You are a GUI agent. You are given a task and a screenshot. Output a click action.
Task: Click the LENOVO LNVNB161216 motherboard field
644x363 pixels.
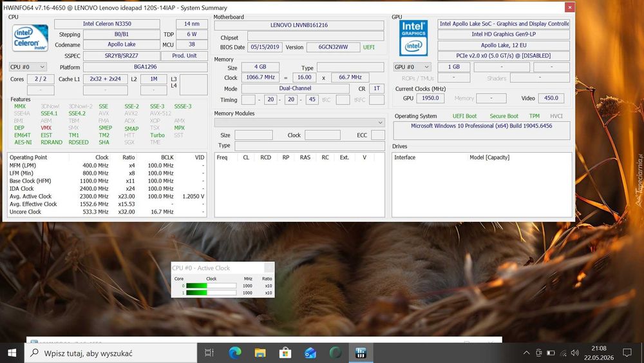pos(299,25)
